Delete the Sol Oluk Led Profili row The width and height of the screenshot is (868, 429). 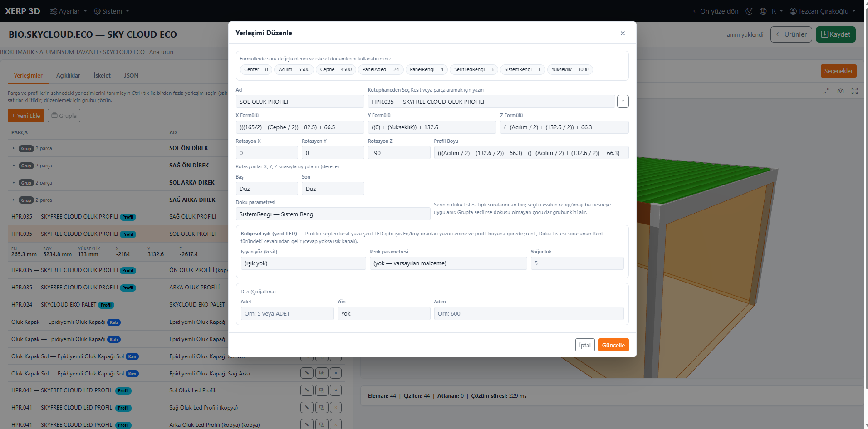(336, 390)
